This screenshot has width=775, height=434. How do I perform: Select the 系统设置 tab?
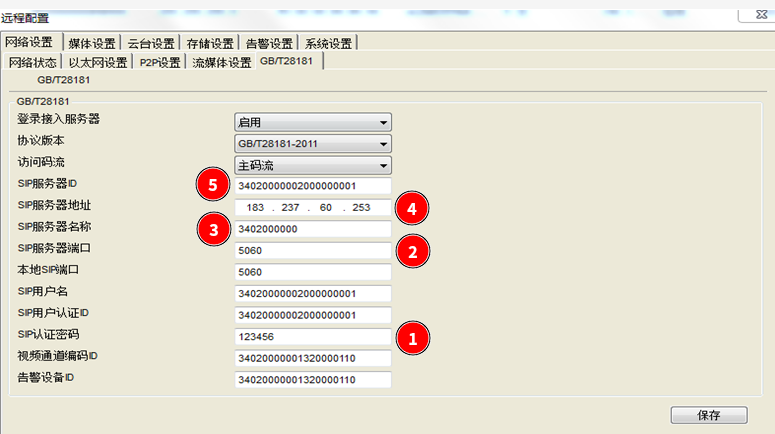pyautogui.click(x=328, y=43)
